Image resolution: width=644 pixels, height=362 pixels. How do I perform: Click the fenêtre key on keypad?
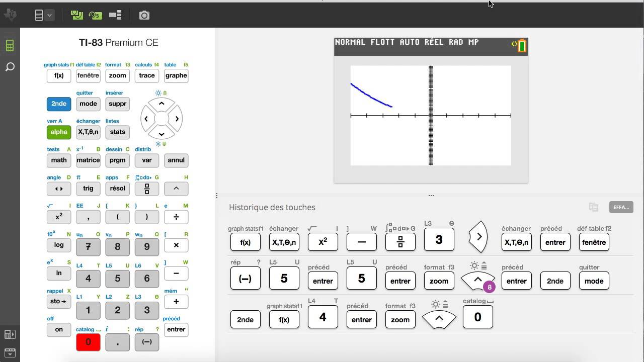pyautogui.click(x=88, y=76)
